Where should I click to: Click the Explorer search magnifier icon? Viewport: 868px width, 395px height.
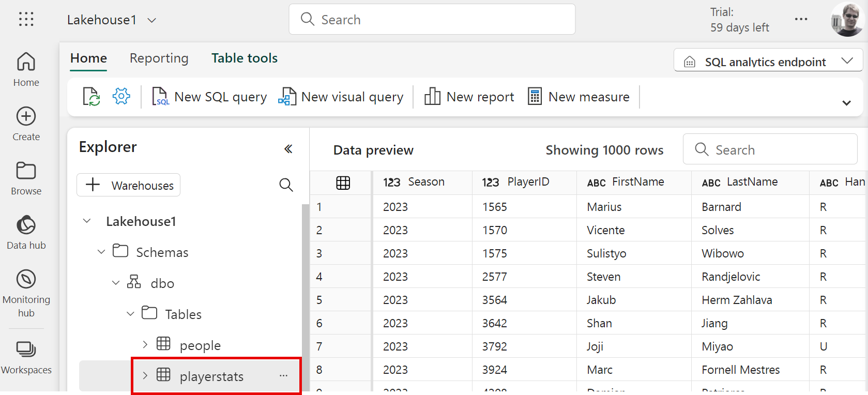(286, 185)
